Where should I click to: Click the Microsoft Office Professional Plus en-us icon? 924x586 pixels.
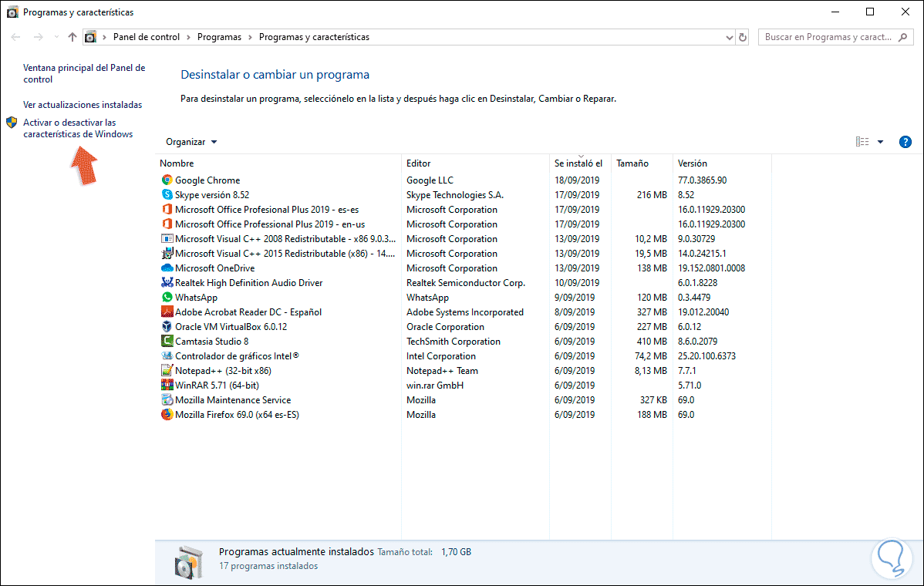(167, 224)
